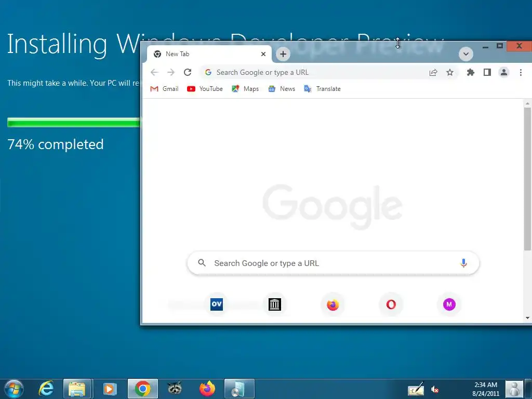Screen dimensions: 532x399
Task: Launch Firefox from the taskbar
Action: [x=207, y=389]
